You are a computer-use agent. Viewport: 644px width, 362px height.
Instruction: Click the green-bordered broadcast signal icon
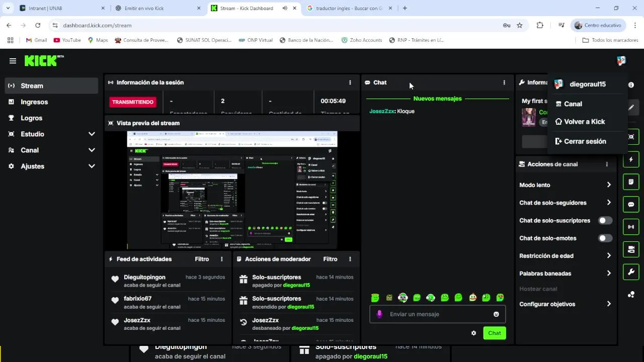[631, 227]
